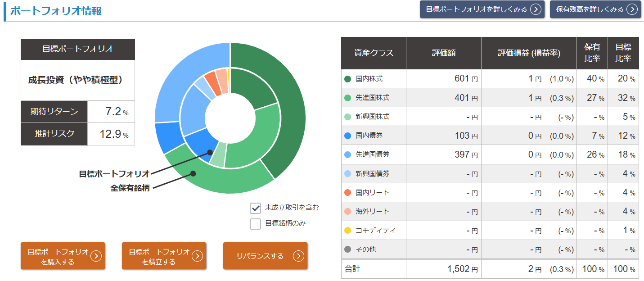Click the yellow dot beside コモディティ
Screen dimensions: 644x281
point(347,231)
